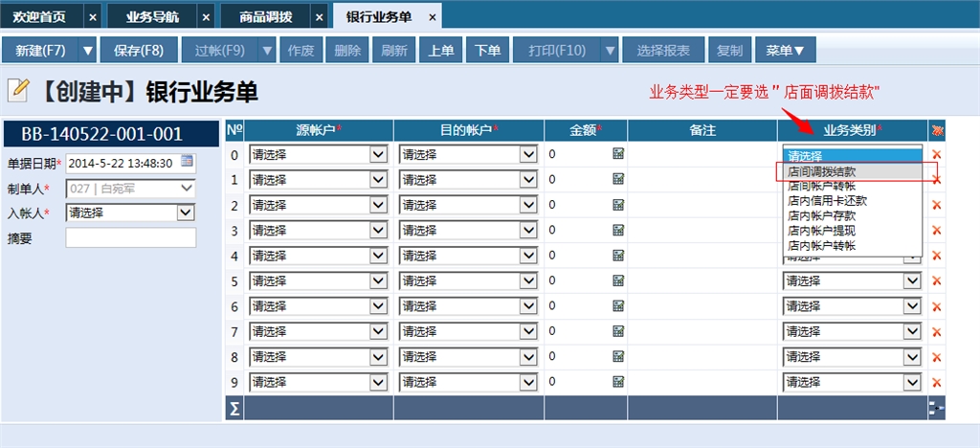Image resolution: width=980 pixels, height=448 pixels.
Task: Click the 业务类别 column header
Action: click(853, 130)
